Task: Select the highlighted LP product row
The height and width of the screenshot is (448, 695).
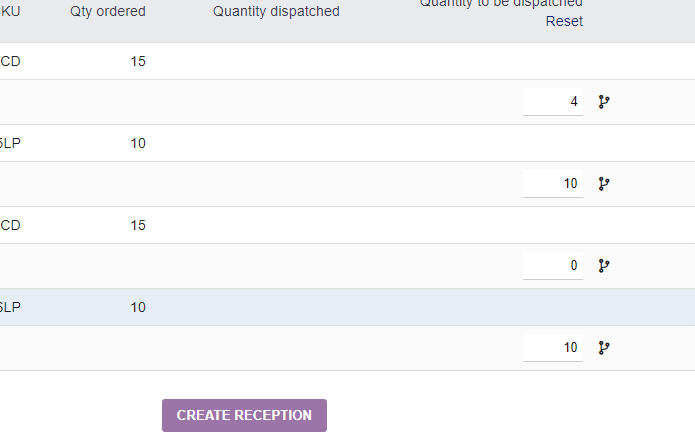Action: (348, 307)
